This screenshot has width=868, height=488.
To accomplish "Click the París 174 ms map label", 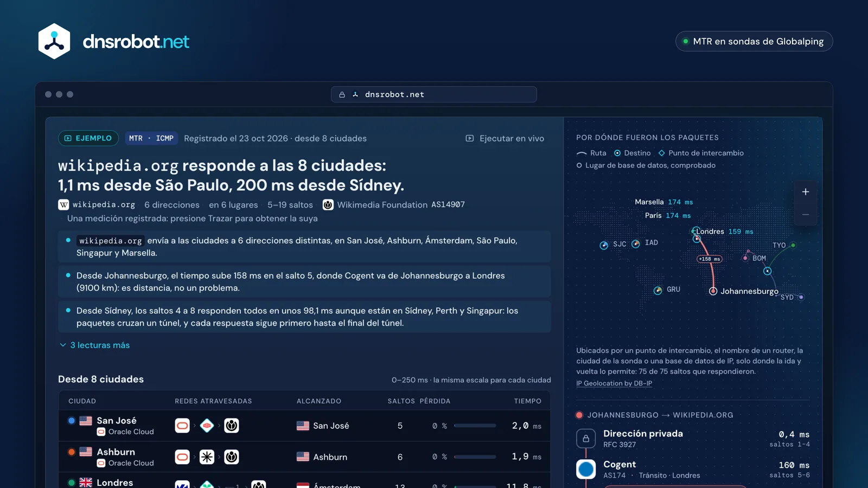I will tap(668, 215).
